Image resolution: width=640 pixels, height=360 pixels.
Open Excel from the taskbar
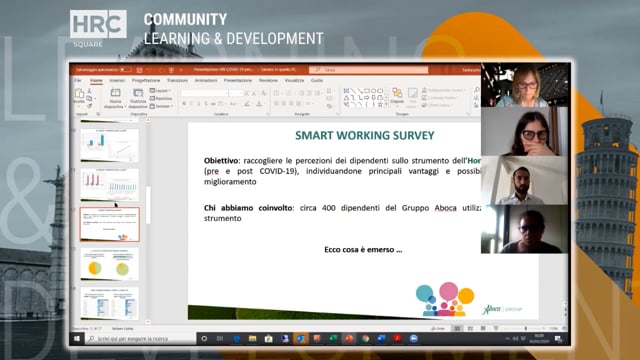tap(333, 338)
